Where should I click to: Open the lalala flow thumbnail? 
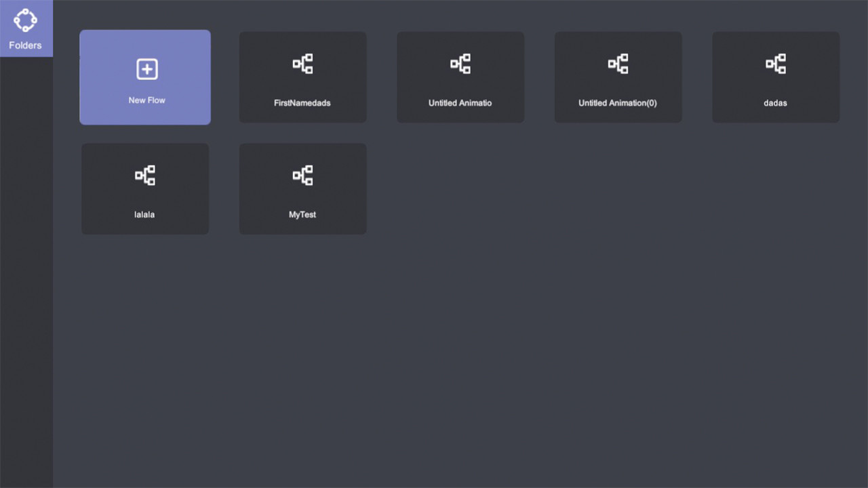click(x=144, y=188)
